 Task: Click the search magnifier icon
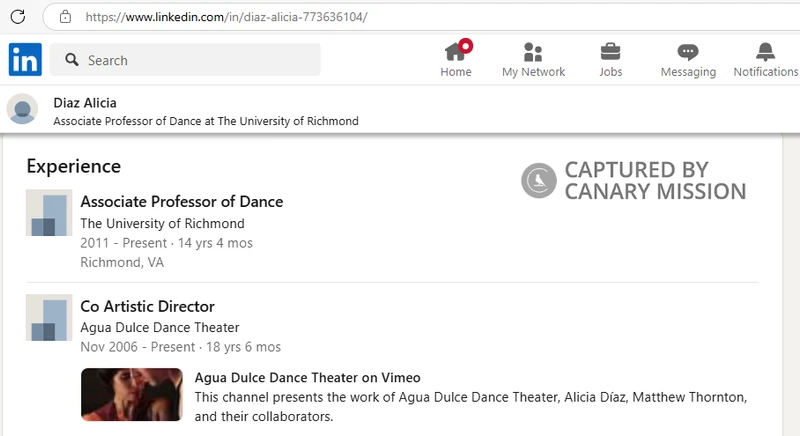coord(72,60)
